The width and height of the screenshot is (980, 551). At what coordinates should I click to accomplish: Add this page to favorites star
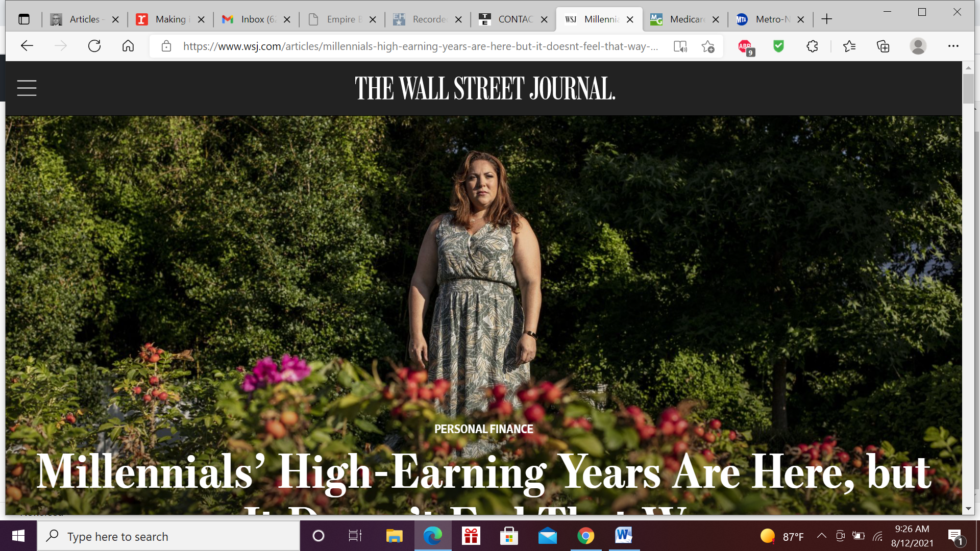[708, 46]
